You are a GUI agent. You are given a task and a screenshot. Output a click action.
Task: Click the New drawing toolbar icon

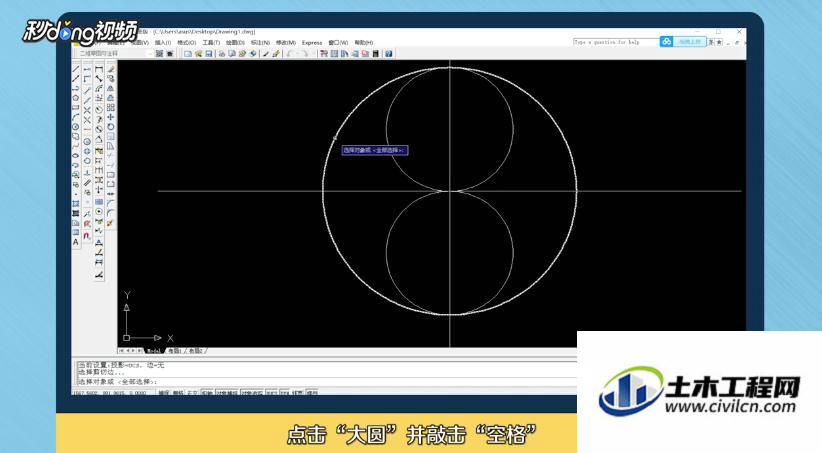pos(188,53)
